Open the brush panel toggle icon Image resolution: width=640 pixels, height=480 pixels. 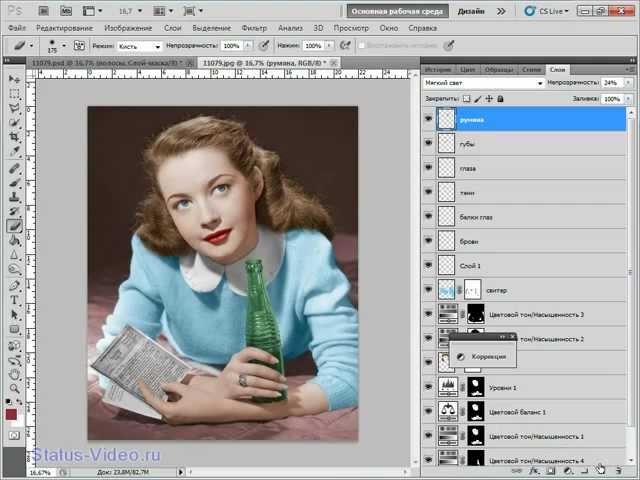[79, 46]
